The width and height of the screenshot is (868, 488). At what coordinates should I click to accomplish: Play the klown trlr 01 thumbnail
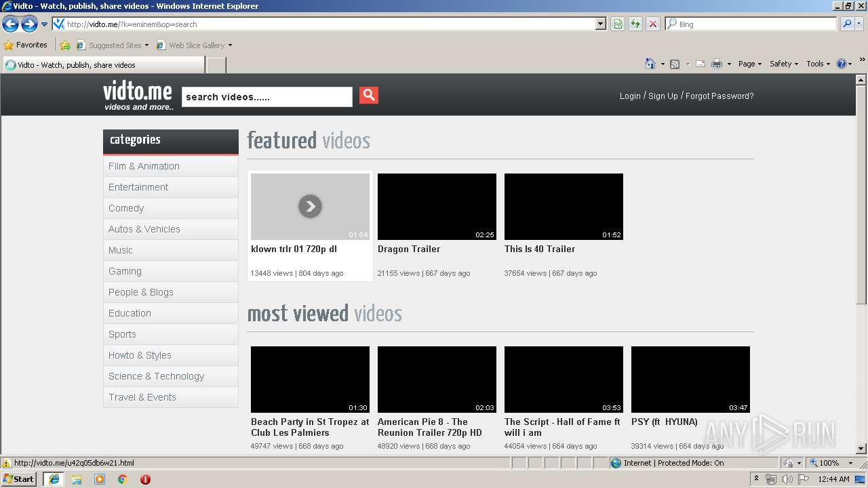coord(310,206)
